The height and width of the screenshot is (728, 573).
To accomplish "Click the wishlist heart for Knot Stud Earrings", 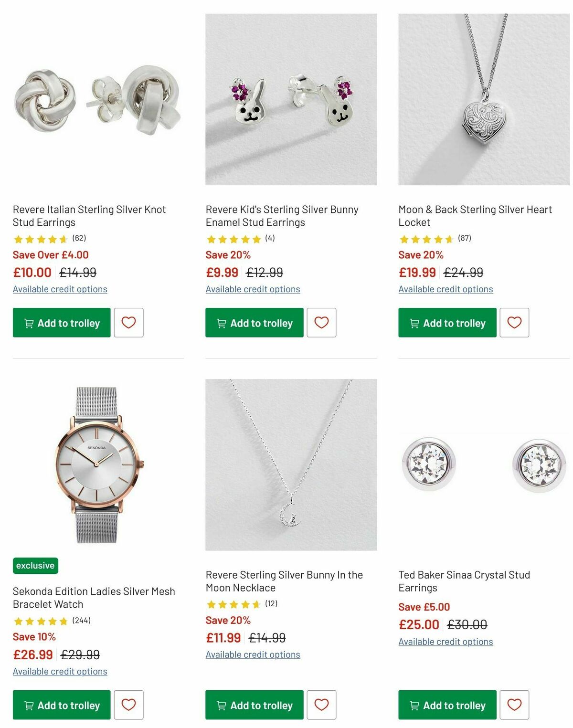I will pyautogui.click(x=129, y=323).
